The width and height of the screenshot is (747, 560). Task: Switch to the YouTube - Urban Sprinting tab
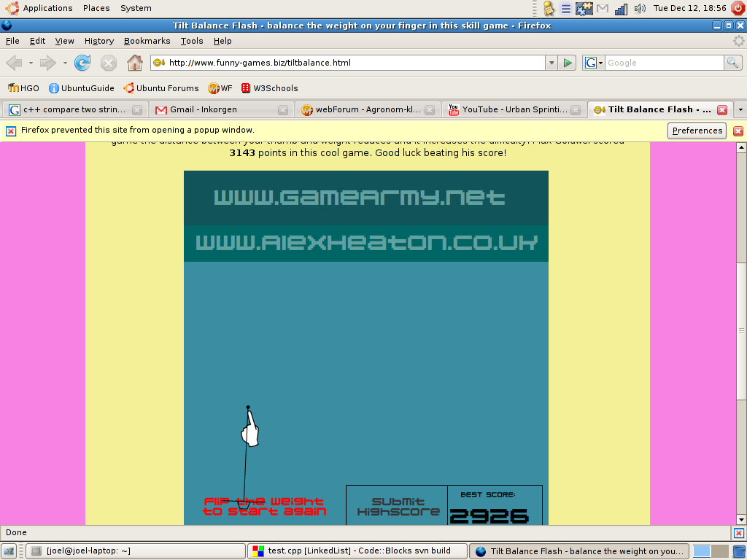(514, 109)
